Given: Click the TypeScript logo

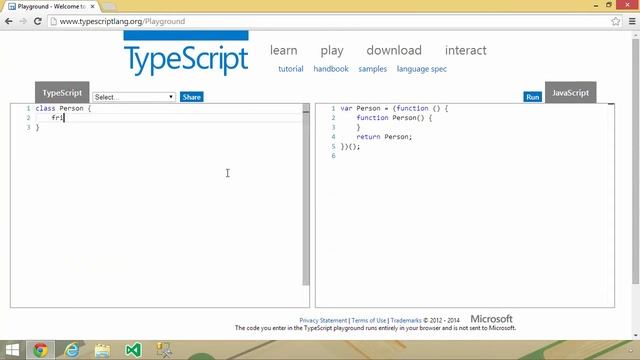Looking at the screenshot, I should (x=186, y=53).
